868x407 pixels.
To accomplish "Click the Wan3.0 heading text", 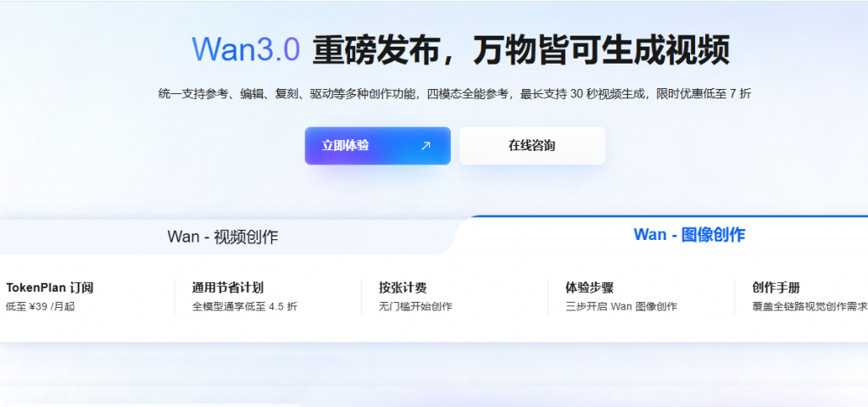I will tap(246, 49).
